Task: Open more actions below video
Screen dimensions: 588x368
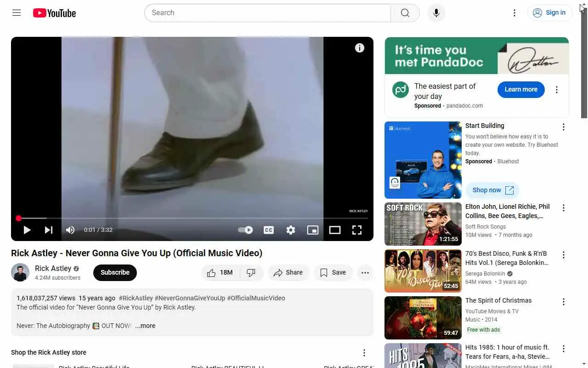Action: click(x=365, y=273)
